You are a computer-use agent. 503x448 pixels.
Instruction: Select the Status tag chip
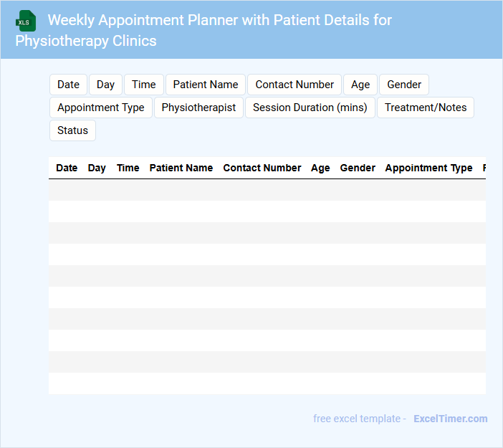pos(72,130)
